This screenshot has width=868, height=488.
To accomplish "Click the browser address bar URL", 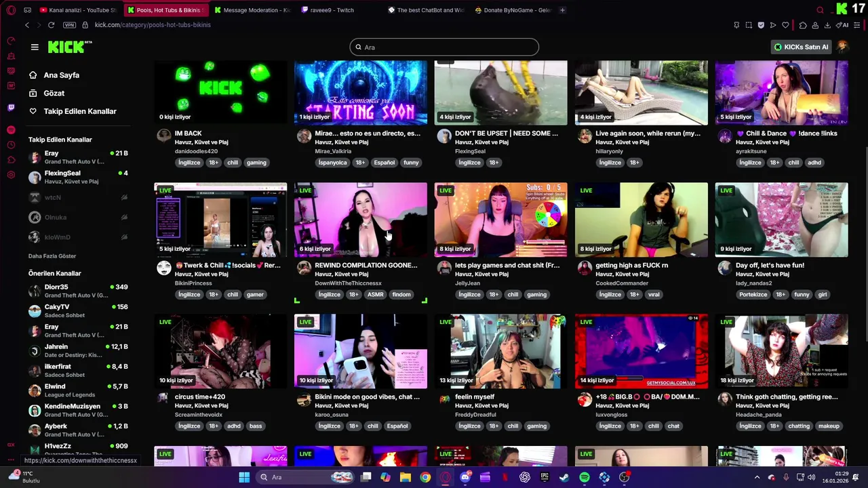I will coord(153,25).
